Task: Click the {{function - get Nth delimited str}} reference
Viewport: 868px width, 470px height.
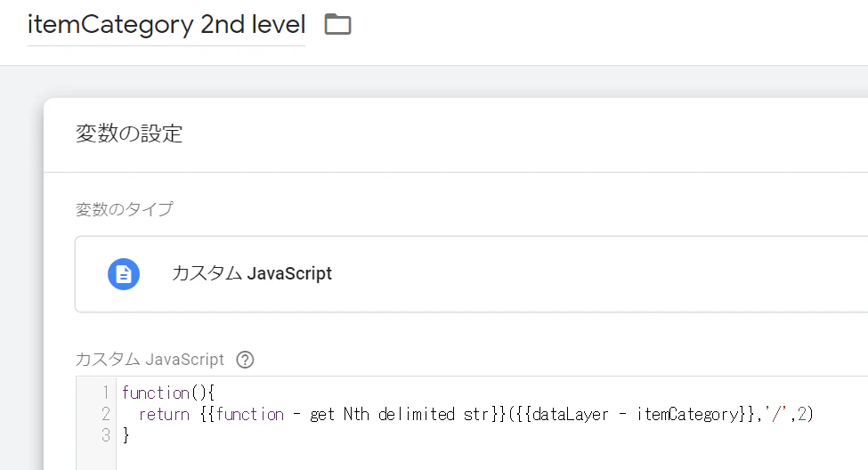Action: (x=353, y=415)
